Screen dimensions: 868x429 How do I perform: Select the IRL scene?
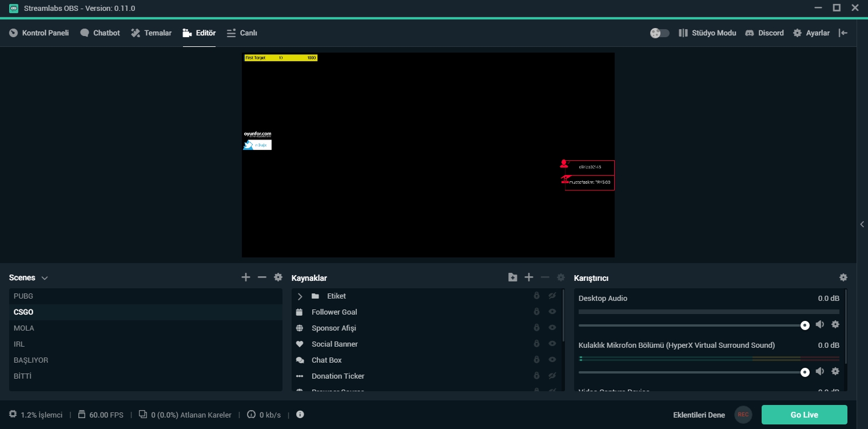(146, 344)
